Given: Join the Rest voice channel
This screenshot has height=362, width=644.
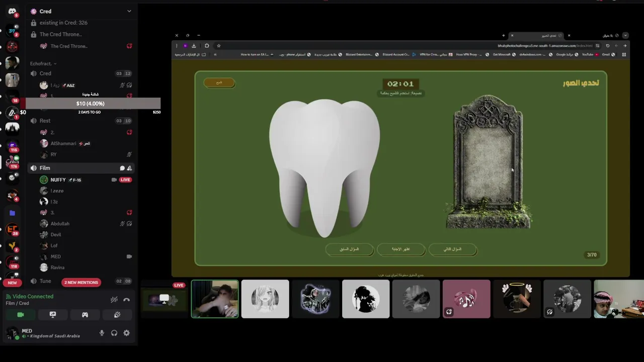Looking at the screenshot, I should (x=80, y=121).
